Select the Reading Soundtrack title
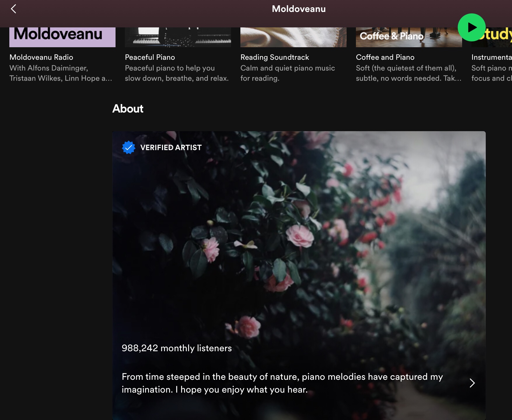Image resolution: width=512 pixels, height=420 pixels. click(x=275, y=57)
